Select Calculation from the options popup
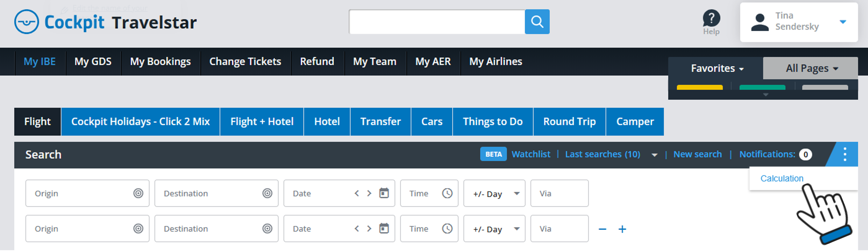Viewport: 868px width, 251px height. tap(781, 179)
